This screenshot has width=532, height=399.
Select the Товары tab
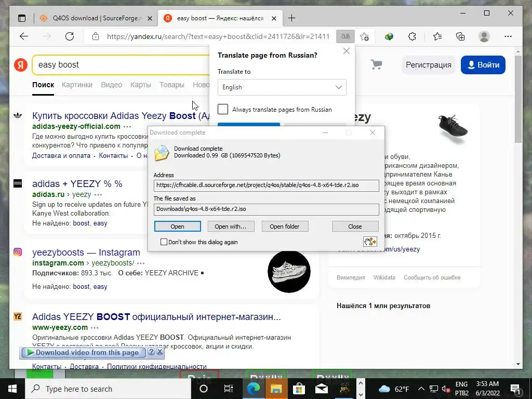[172, 85]
